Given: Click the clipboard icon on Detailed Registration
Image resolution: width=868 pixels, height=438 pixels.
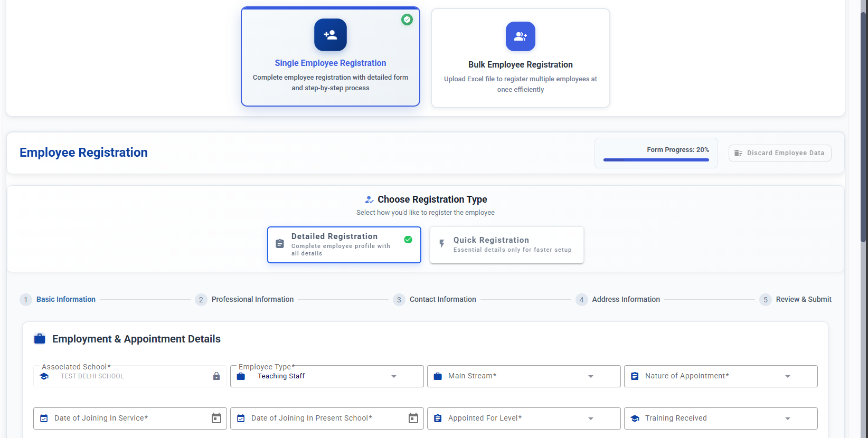Looking at the screenshot, I should [x=280, y=244].
